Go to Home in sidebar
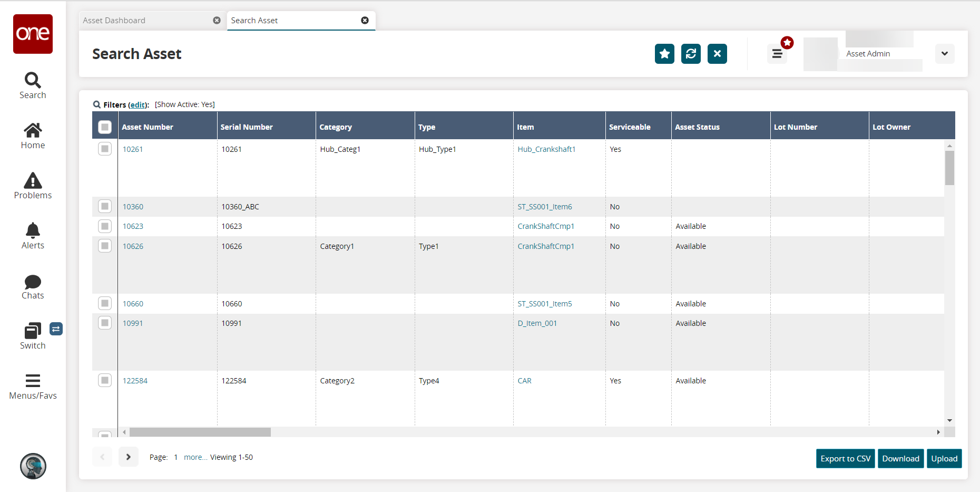 [33, 136]
